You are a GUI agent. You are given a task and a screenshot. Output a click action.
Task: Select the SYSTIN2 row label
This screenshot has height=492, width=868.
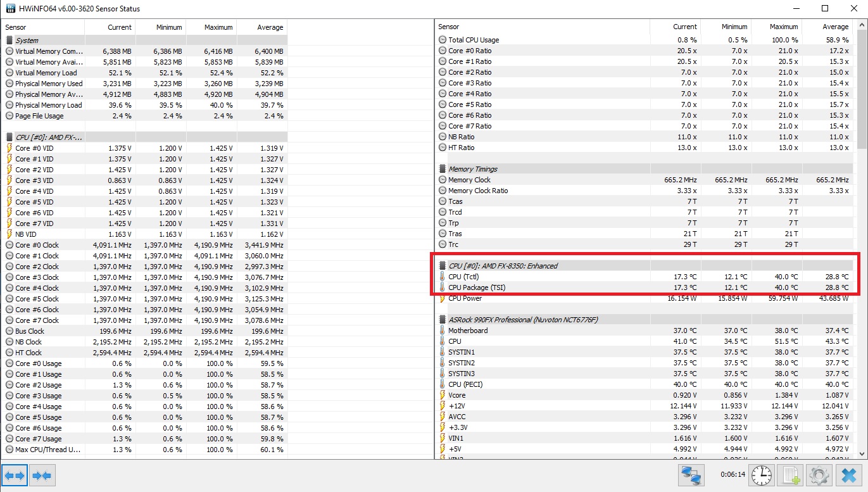pyautogui.click(x=462, y=363)
